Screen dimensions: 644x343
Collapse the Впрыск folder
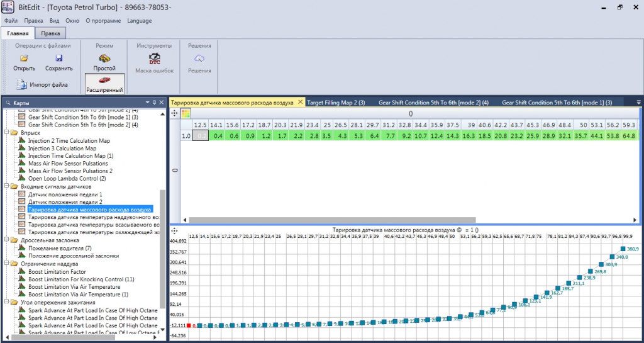(x=6, y=133)
